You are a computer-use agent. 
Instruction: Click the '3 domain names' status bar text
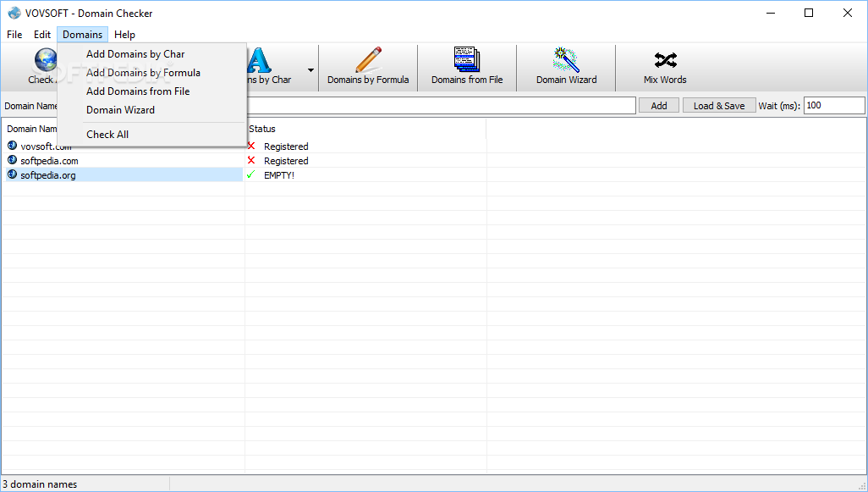[40, 484]
